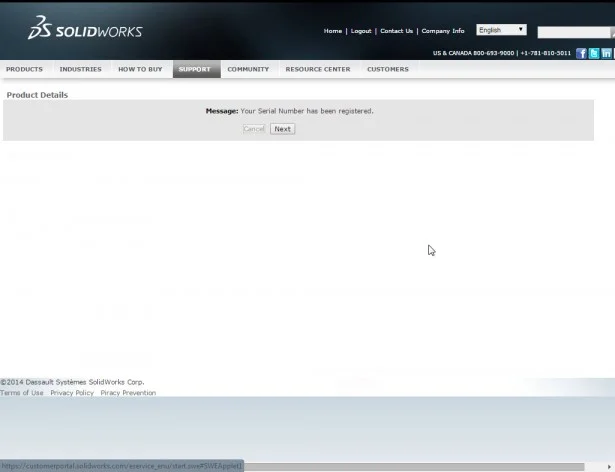Open the Industries menu
Viewport: 615px width, 472px height.
tap(80, 69)
